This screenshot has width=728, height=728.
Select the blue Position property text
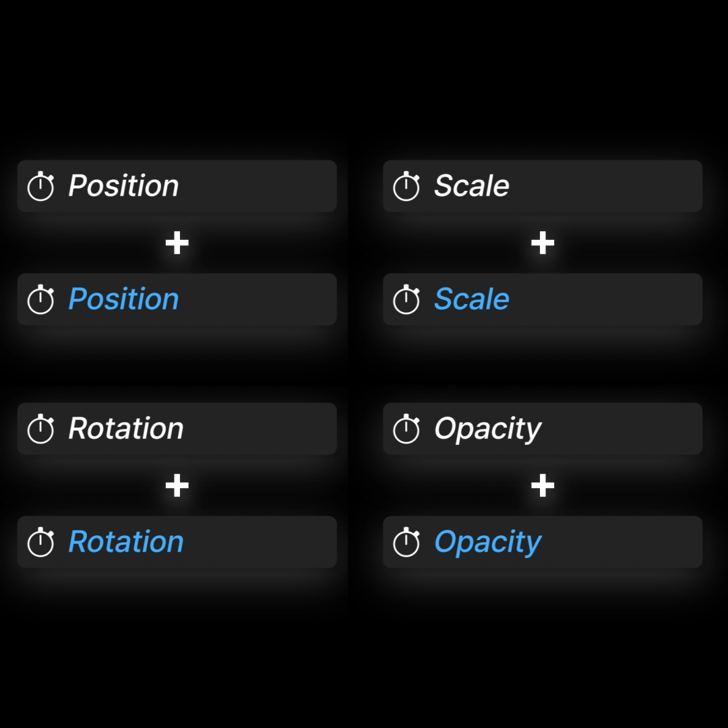123,299
